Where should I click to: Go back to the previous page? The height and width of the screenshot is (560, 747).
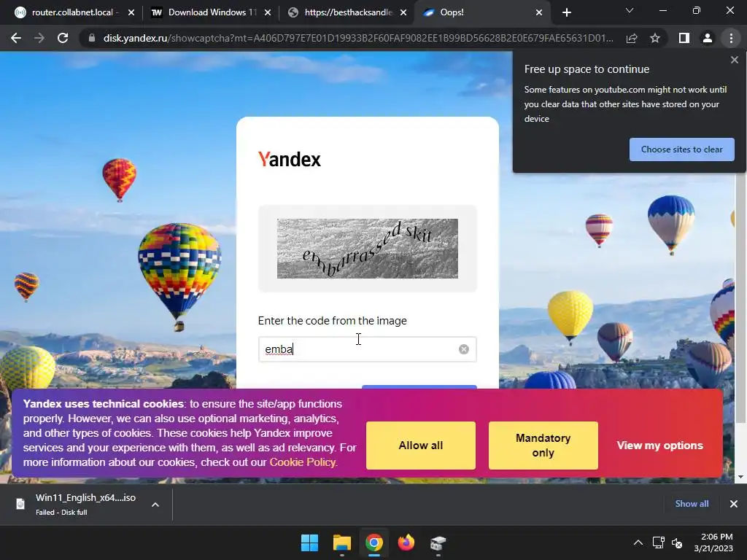pyautogui.click(x=16, y=38)
